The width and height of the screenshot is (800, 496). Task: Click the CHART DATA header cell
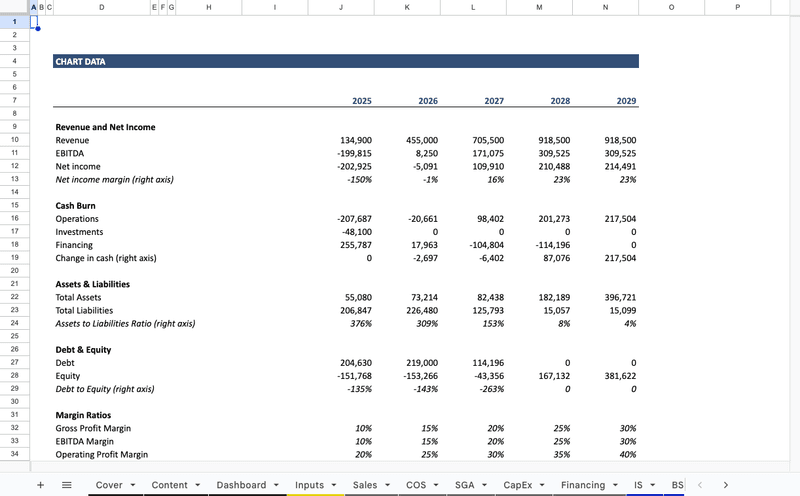(x=345, y=61)
